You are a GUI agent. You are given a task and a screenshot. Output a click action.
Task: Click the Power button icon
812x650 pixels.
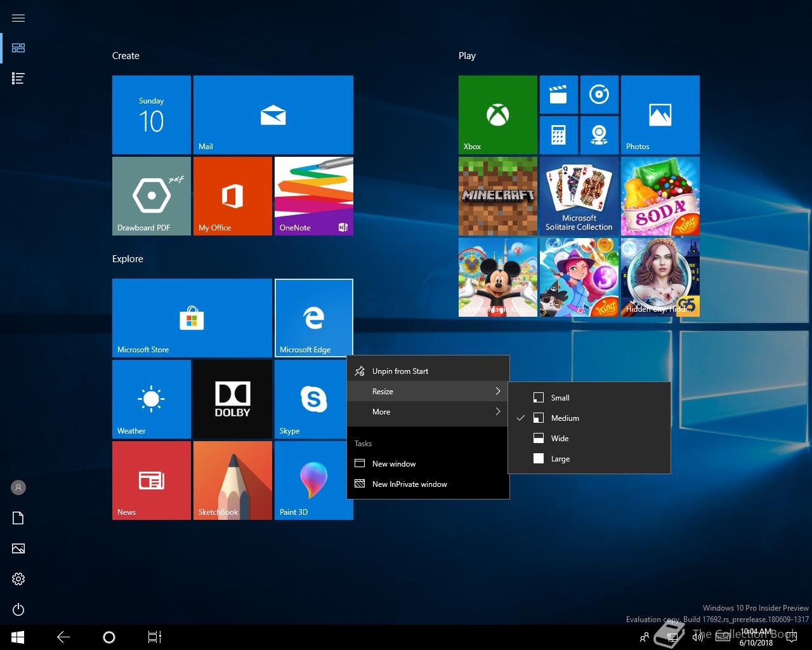click(x=18, y=609)
